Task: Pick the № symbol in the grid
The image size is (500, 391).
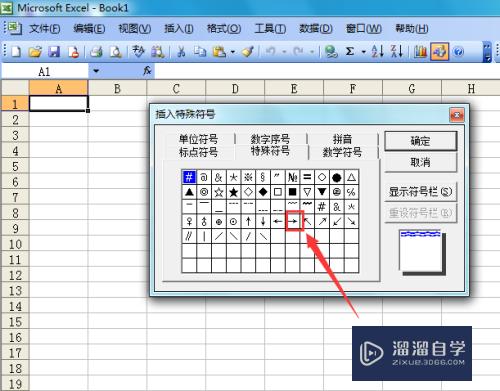Action: [292, 177]
